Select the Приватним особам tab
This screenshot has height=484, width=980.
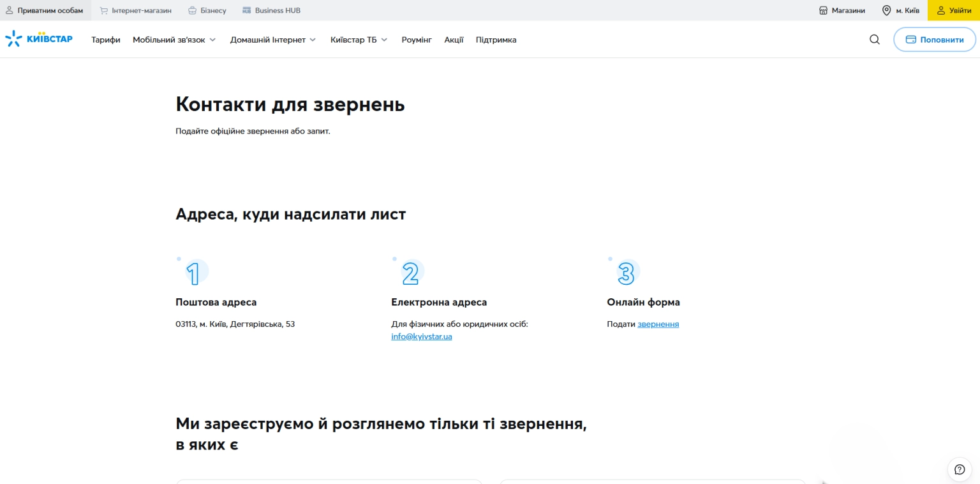[45, 10]
